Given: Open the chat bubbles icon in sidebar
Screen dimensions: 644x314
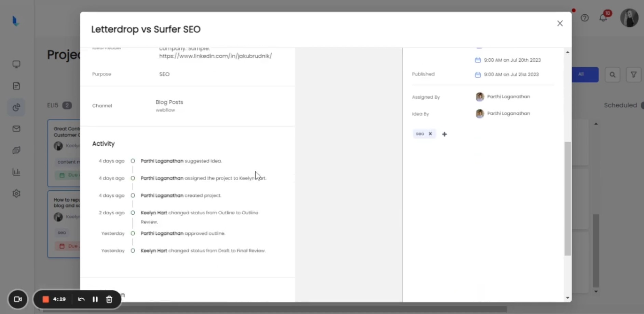Looking at the screenshot, I should (16, 150).
